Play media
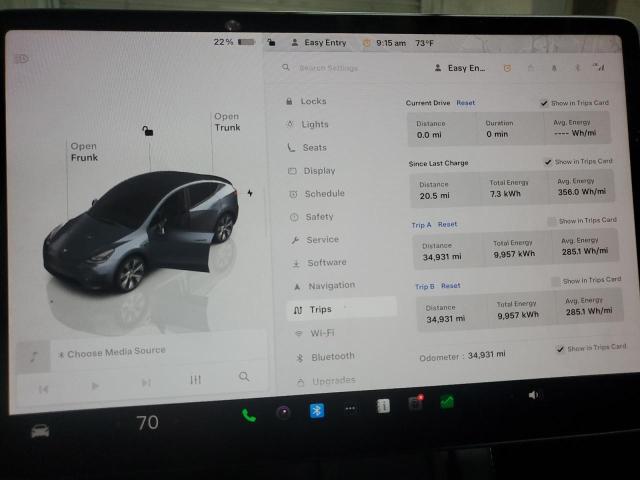This screenshot has height=480, width=640. pos(95,386)
